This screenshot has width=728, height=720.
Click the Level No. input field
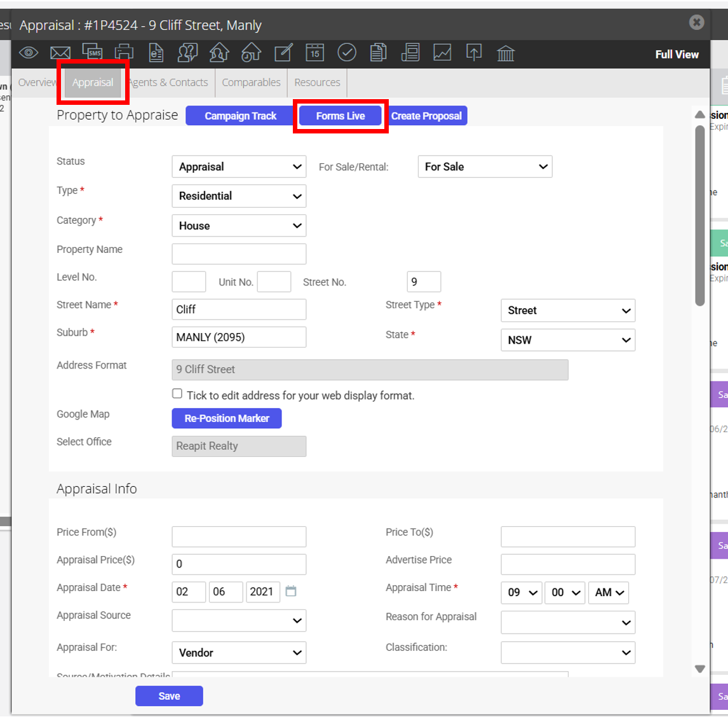tap(189, 282)
